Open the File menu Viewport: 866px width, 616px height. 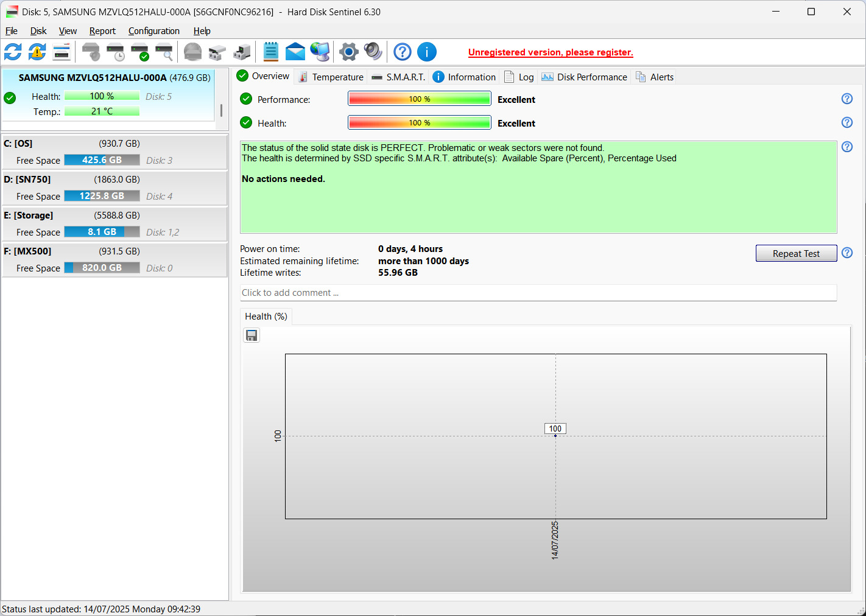[12, 31]
